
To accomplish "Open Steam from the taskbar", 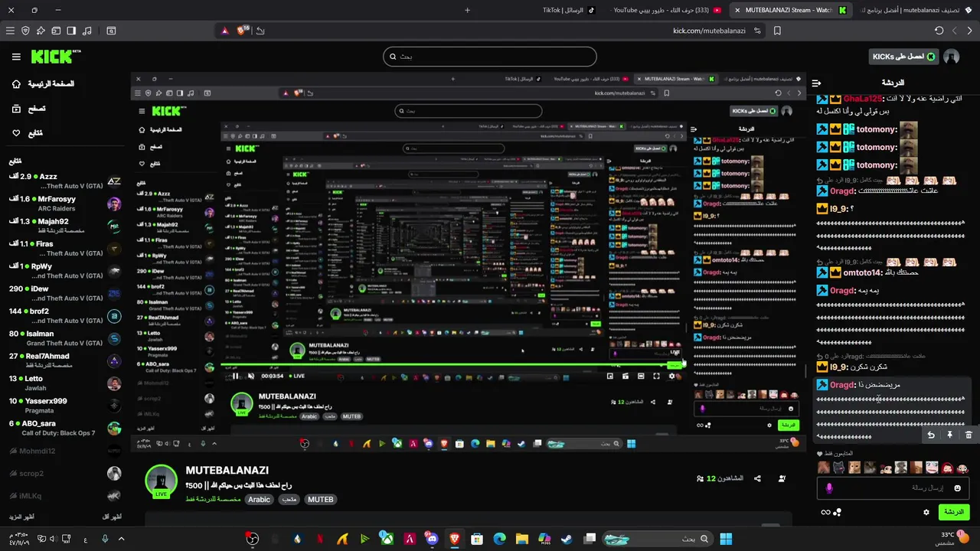I will [x=567, y=539].
